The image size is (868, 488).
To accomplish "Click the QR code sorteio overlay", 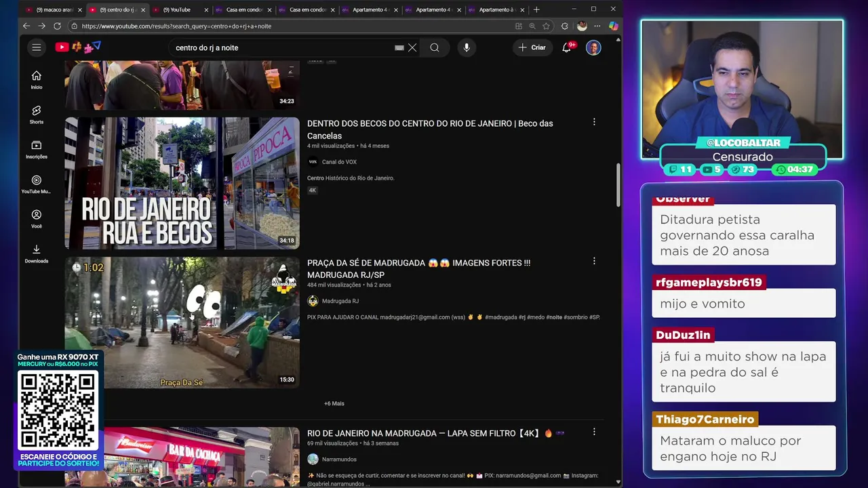I will [58, 410].
